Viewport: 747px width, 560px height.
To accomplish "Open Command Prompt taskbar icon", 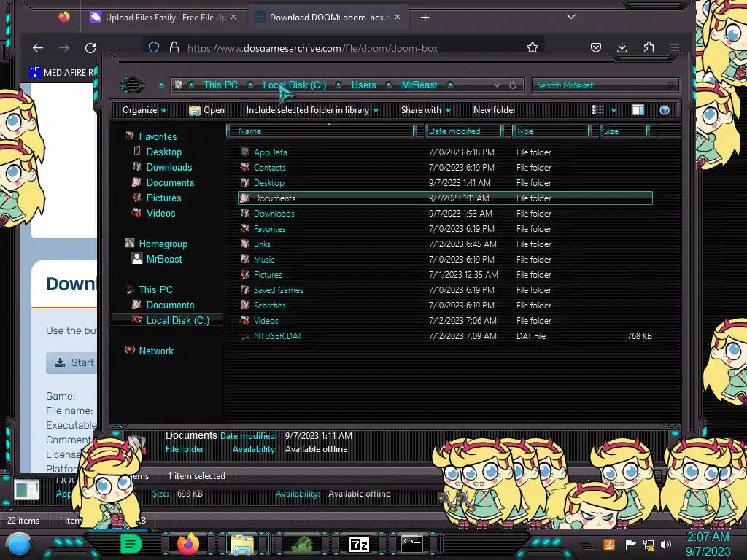I will pos(411,543).
